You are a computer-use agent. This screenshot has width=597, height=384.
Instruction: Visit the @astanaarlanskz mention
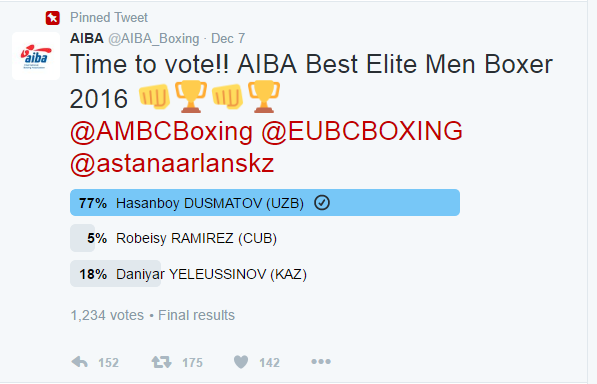(172, 164)
